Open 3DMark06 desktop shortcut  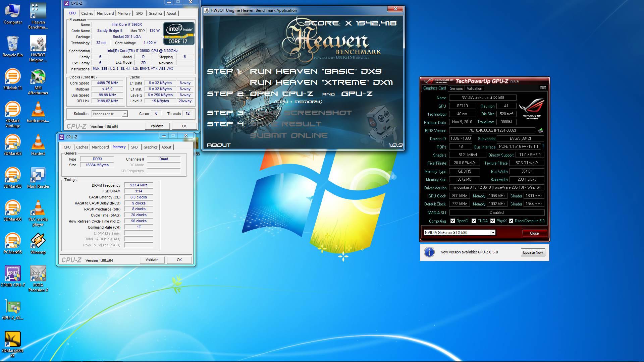pos(13,210)
